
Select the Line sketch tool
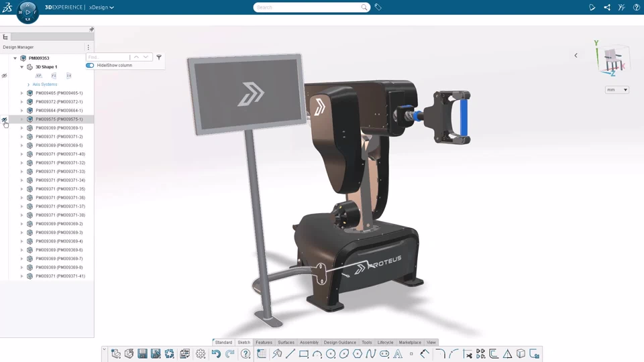pos(290,354)
